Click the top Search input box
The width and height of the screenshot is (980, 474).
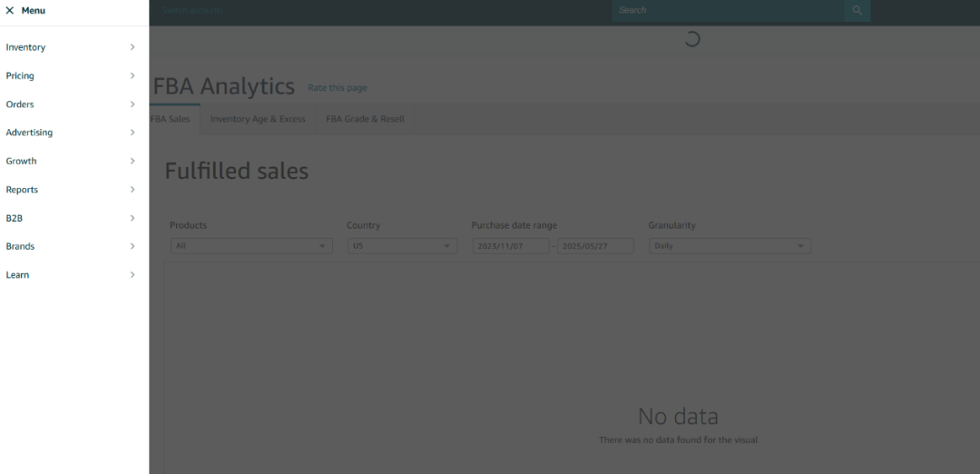[x=728, y=11]
